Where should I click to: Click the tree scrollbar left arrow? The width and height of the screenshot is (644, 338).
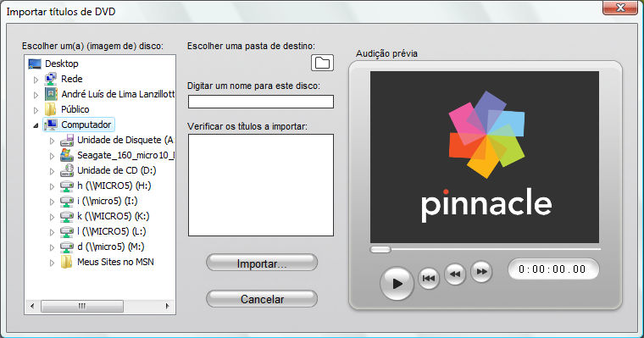pyautogui.click(x=32, y=306)
